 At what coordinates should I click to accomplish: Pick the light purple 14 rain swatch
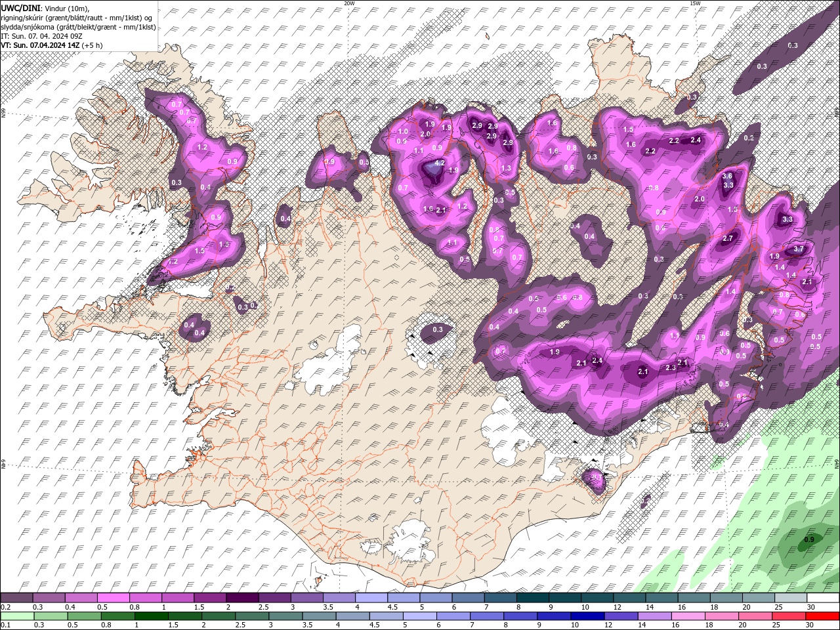[654, 616]
